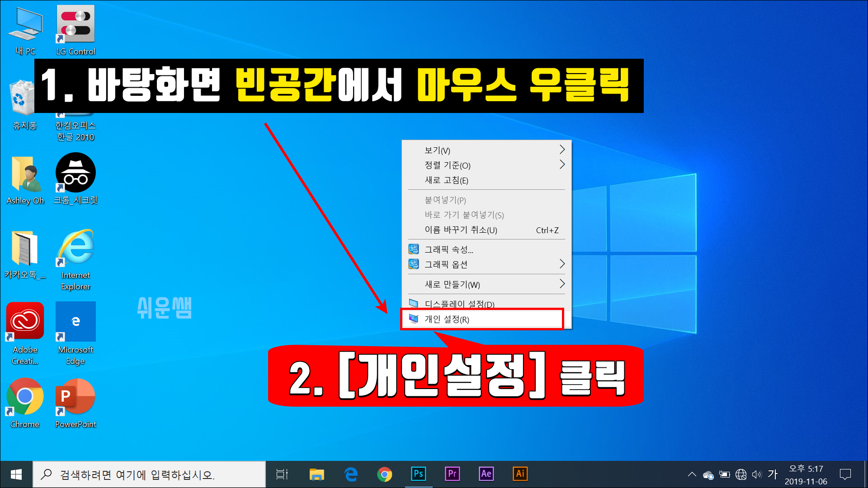This screenshot has width=868, height=488.
Task: Click the volume icon in the system tray
Action: pyautogui.click(x=756, y=474)
